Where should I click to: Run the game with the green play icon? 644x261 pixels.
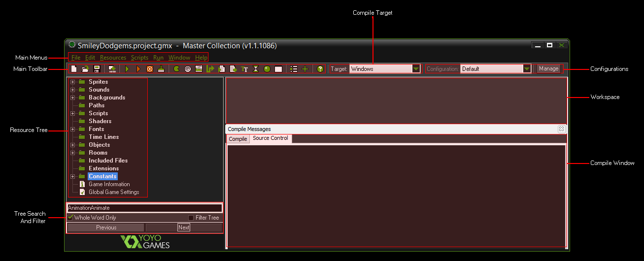point(127,69)
